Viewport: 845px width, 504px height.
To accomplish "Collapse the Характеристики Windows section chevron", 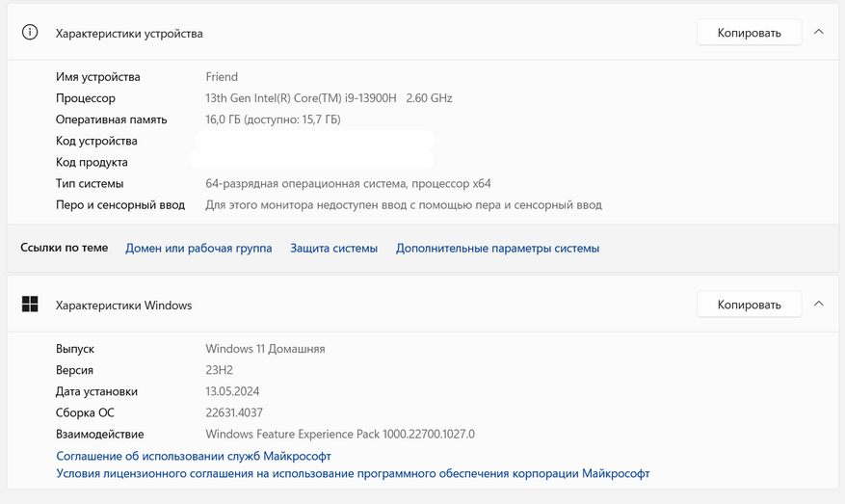I will [818, 305].
